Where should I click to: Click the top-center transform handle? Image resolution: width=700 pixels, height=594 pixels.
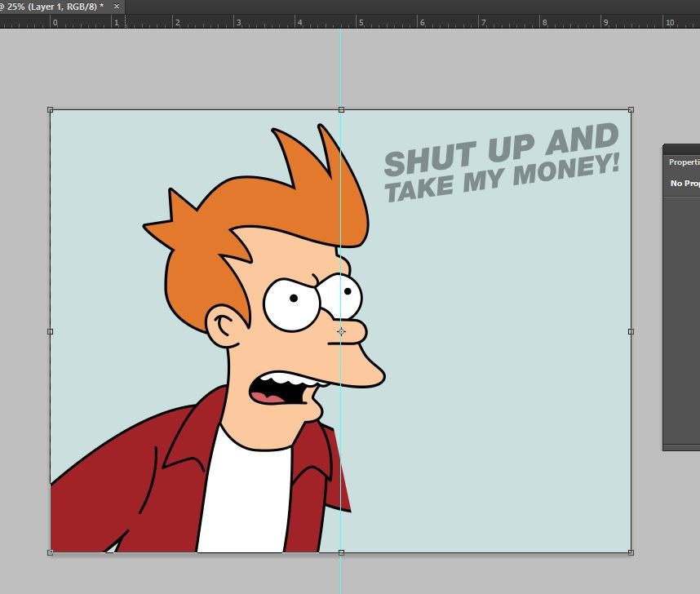(341, 110)
